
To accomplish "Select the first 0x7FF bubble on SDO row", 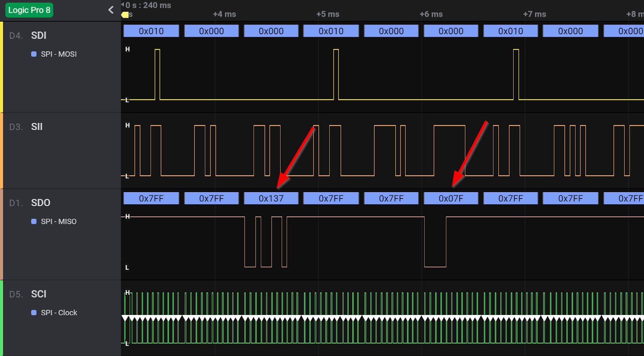I will click(x=151, y=198).
